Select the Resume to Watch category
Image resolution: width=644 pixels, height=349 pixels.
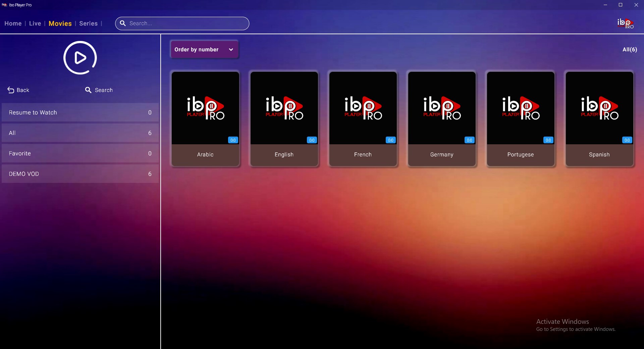point(80,112)
